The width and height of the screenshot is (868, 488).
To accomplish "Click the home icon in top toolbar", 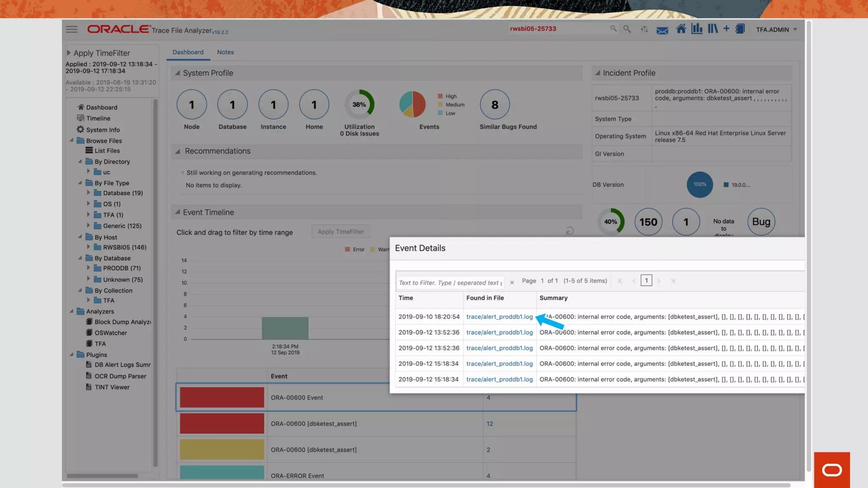I will 681,29.
